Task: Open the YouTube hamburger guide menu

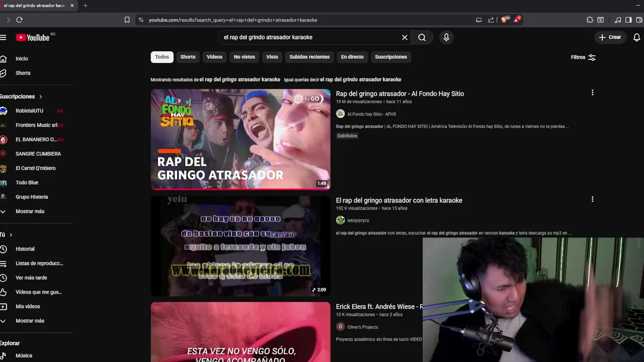Action: point(3,37)
